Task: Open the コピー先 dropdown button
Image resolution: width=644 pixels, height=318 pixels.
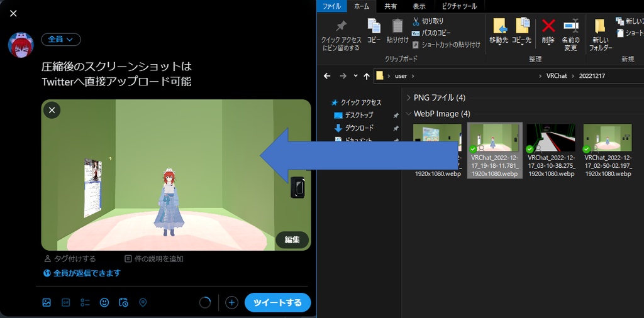Action: [521, 31]
